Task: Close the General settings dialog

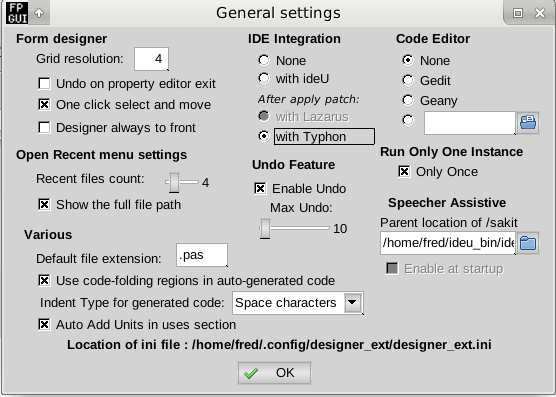Action: click(x=540, y=13)
